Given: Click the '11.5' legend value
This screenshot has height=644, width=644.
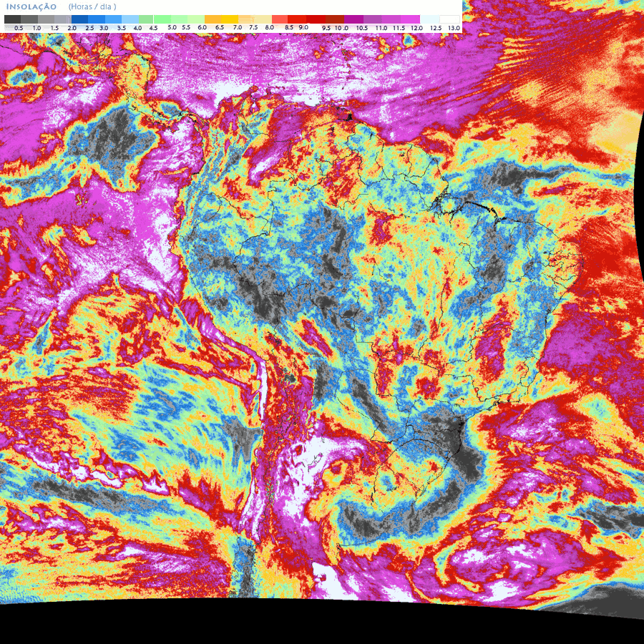Looking at the screenshot, I should [399, 29].
